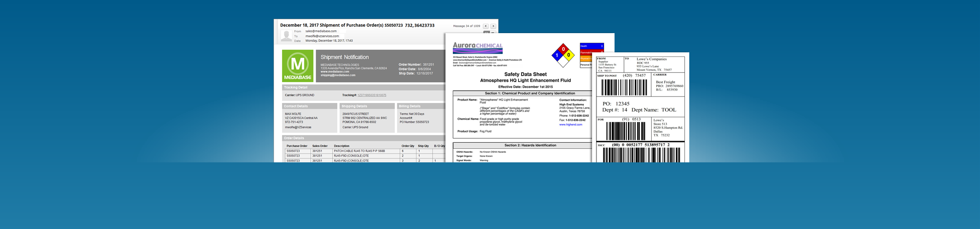Open www.mediabase.com link in notification header
Viewport: 980px width, 229px height.
(x=335, y=72)
